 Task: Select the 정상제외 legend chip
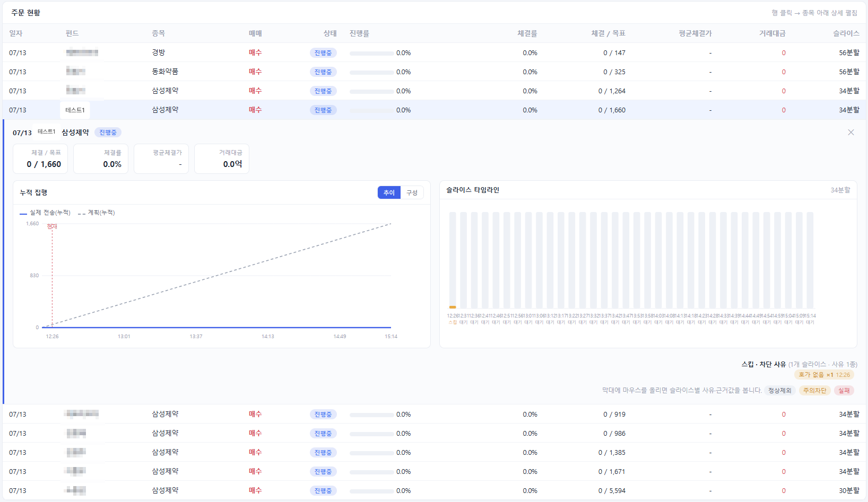(x=780, y=391)
